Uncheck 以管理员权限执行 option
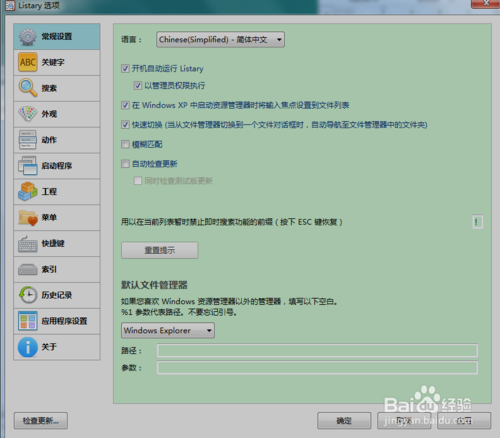 (x=138, y=86)
